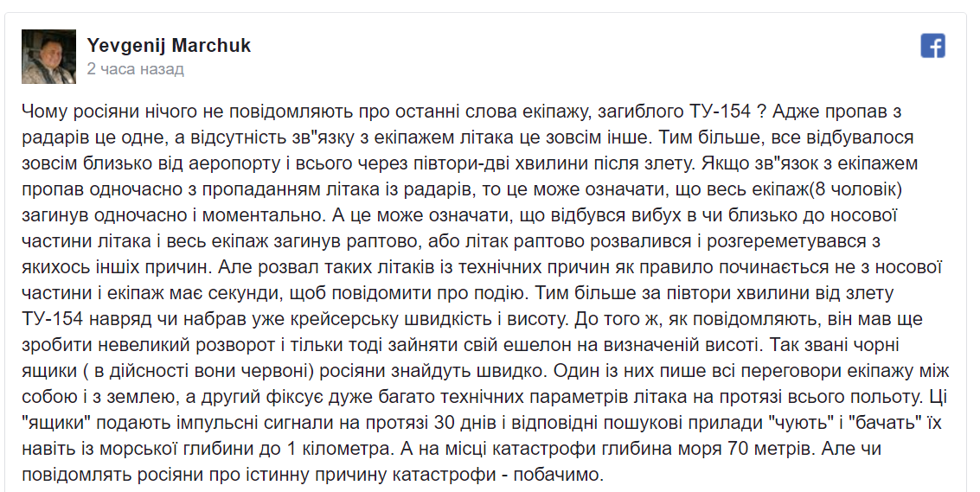Click the '2 часа назад' timestamp
The image size is (980, 492).
tap(135, 69)
